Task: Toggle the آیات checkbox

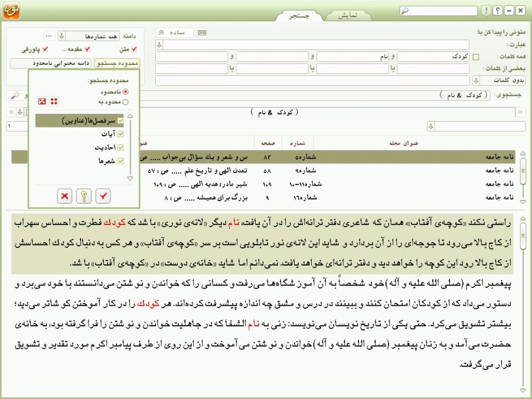Action: tap(120, 134)
